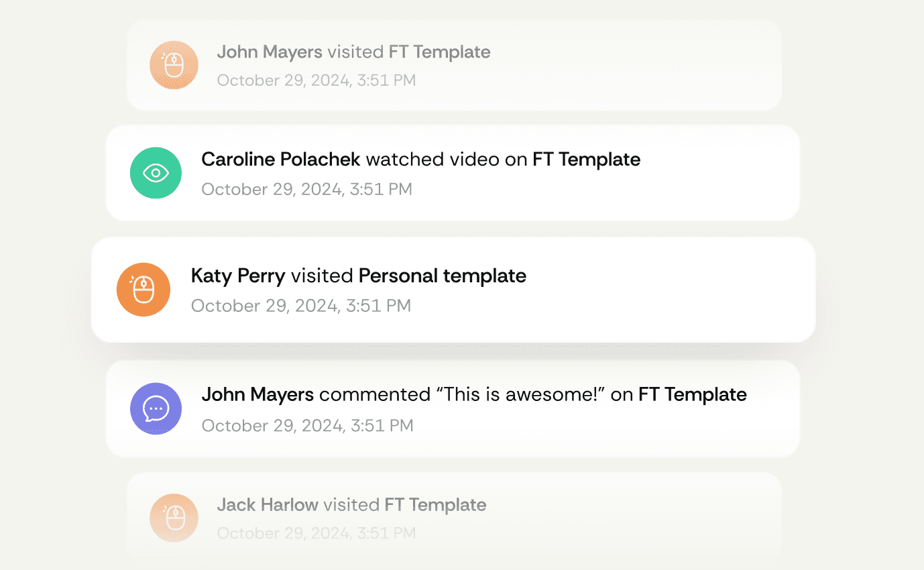
Task: Open FT Template in Jack Harlow's notification
Action: pos(435,505)
